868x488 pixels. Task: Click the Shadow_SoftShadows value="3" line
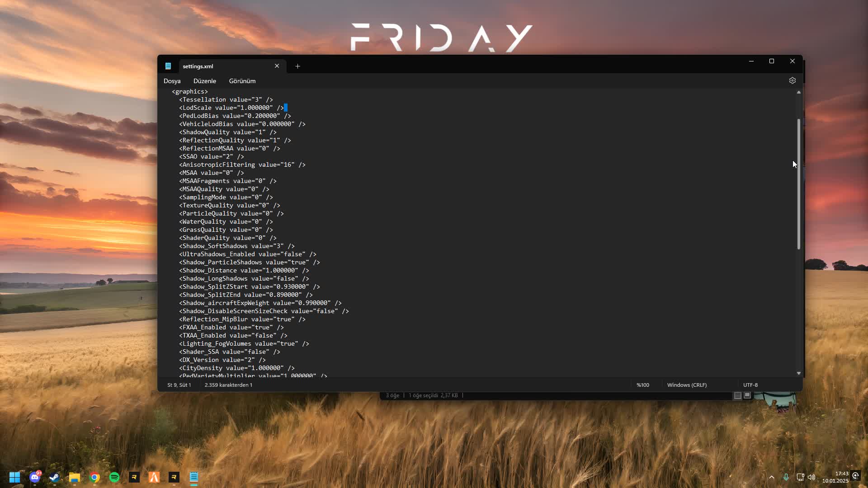click(237, 246)
